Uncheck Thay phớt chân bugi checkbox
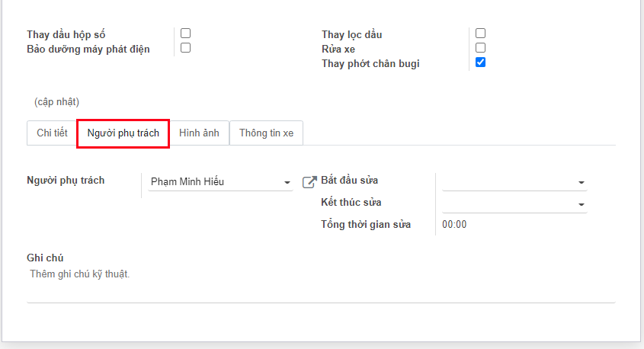The height and width of the screenshot is (349, 644). coord(480,62)
